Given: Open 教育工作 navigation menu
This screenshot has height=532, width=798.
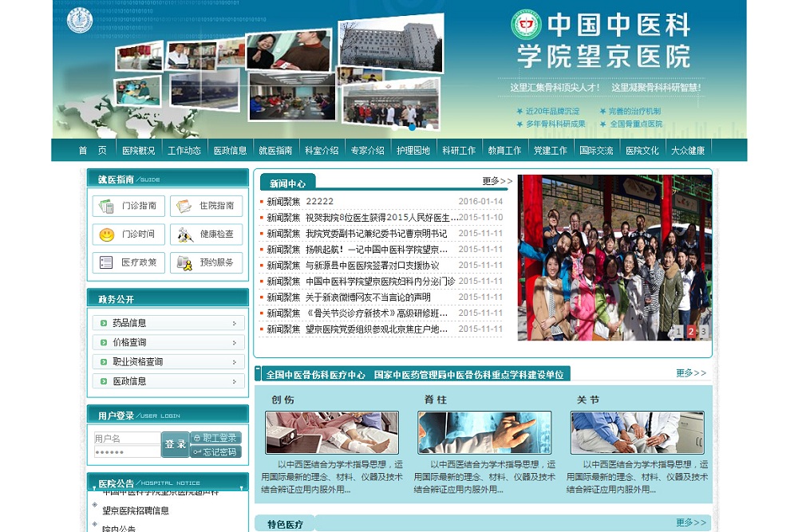Looking at the screenshot, I should click(x=504, y=151).
